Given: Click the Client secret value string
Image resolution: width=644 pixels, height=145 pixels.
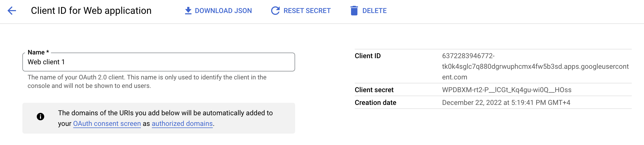Looking at the screenshot, I should coord(507,90).
